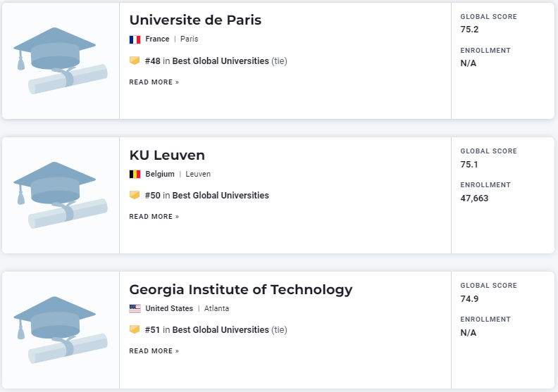Click the Universite de Paris graduation cap image

[x=61, y=61]
